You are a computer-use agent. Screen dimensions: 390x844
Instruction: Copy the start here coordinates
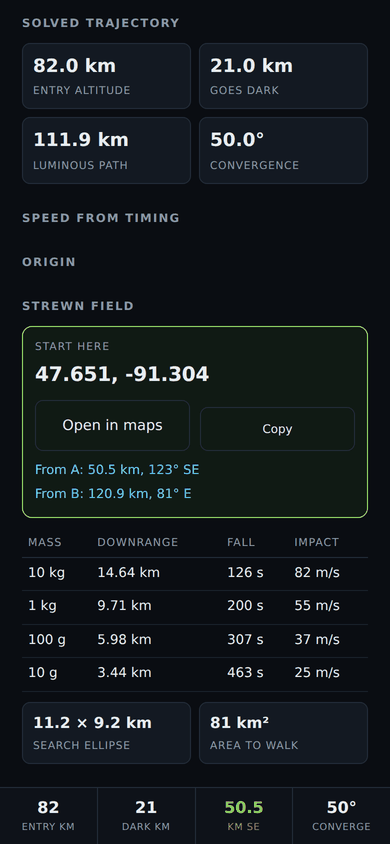point(277,429)
